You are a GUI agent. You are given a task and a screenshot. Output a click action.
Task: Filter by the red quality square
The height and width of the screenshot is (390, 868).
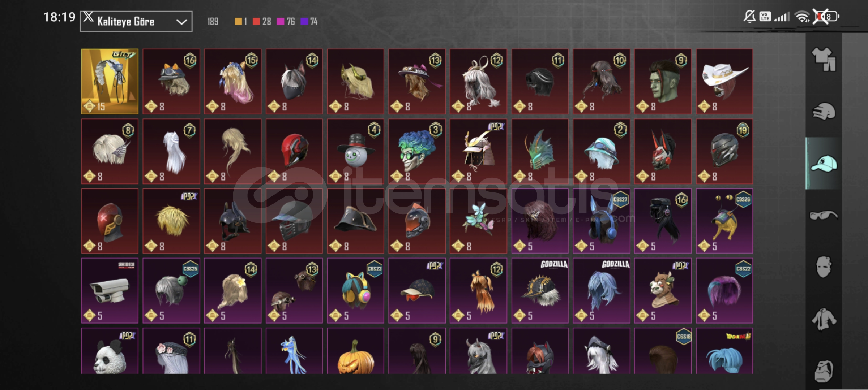[x=256, y=22]
